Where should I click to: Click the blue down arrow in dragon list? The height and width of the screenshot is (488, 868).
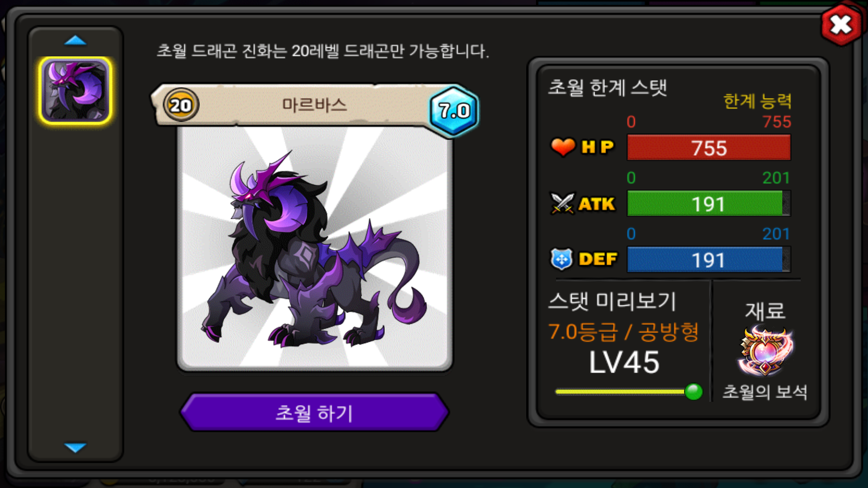point(75,448)
